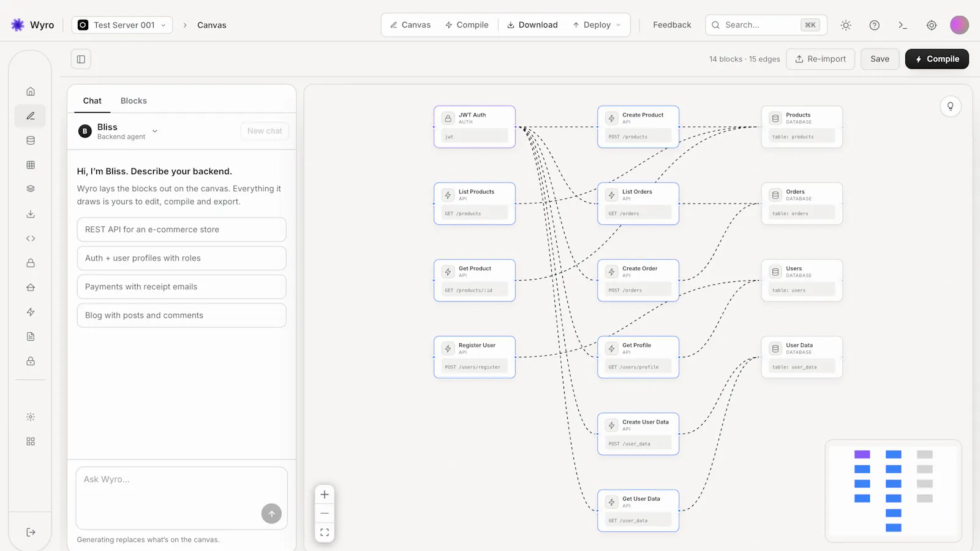Open the terminal prompt icon
Screen dimensions: 980x551
(902, 25)
